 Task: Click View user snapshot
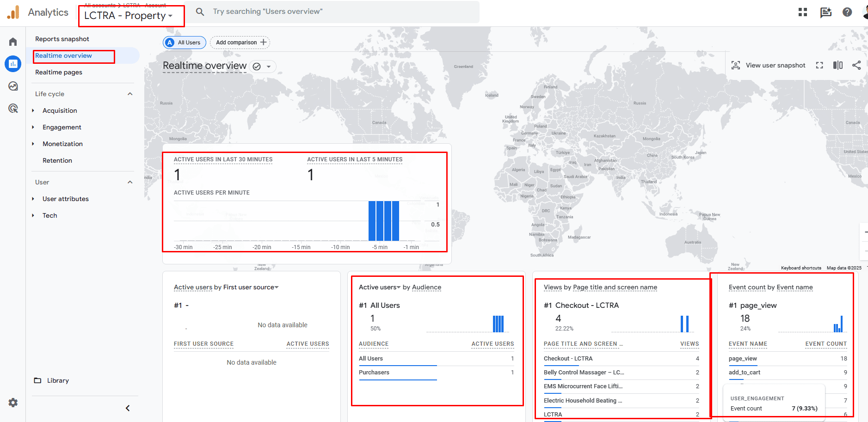(768, 65)
